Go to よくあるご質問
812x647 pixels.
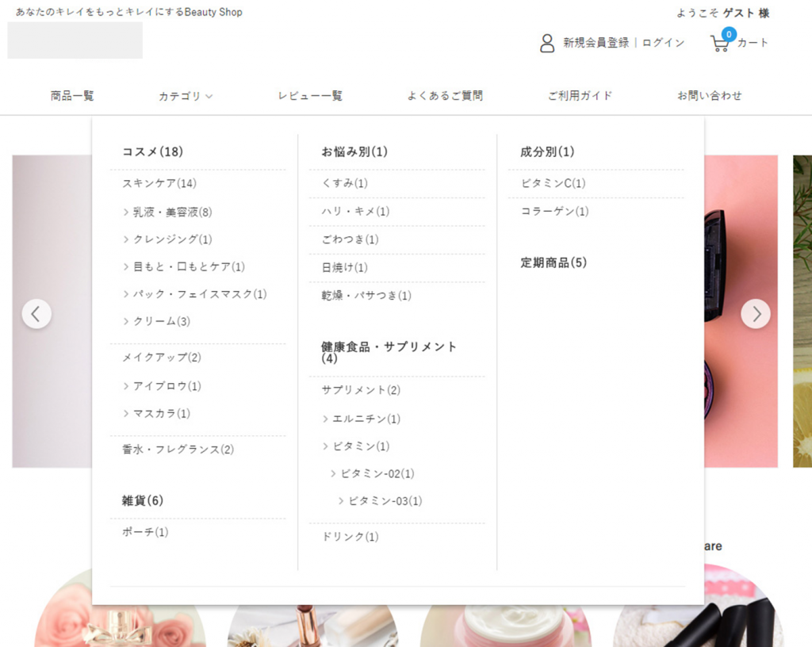(445, 96)
